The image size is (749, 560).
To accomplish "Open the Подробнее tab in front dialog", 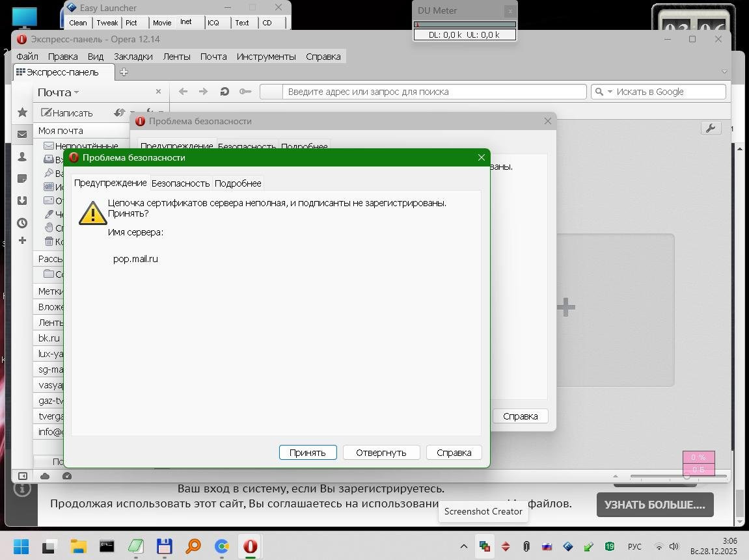I will coord(238,183).
